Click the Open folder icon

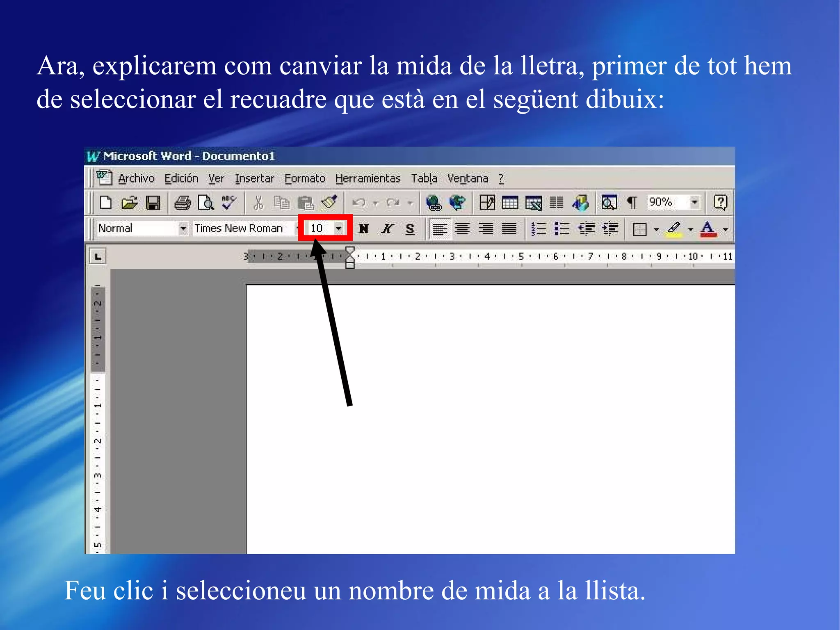[x=130, y=203]
